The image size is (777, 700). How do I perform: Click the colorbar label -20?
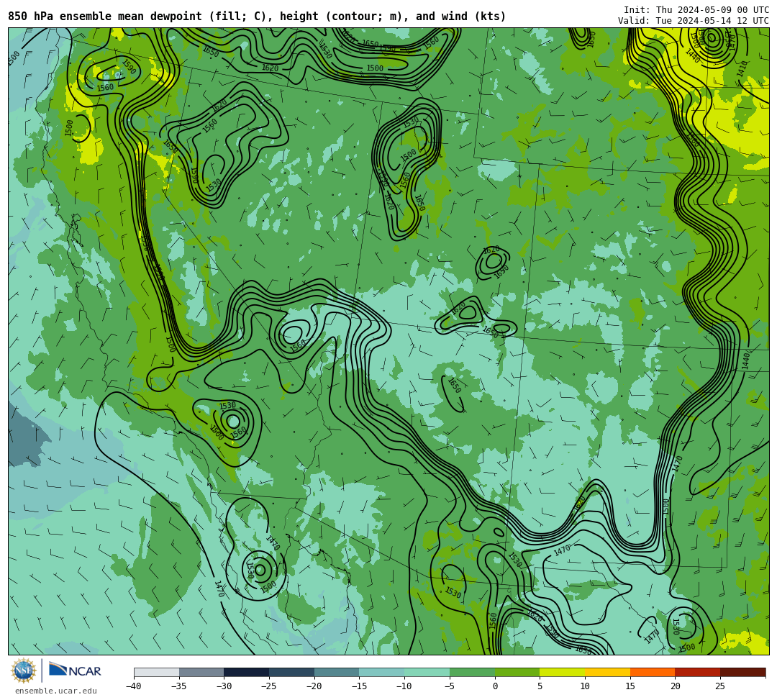pos(314,686)
